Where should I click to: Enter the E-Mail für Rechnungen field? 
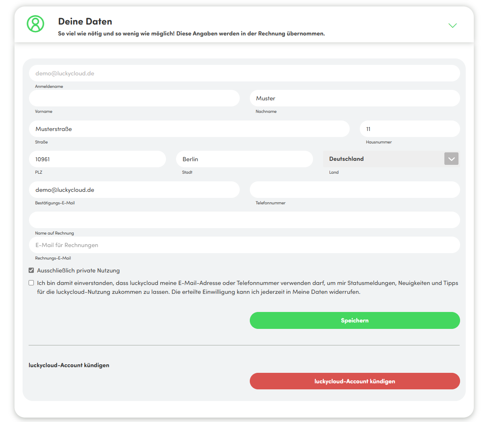[244, 245]
